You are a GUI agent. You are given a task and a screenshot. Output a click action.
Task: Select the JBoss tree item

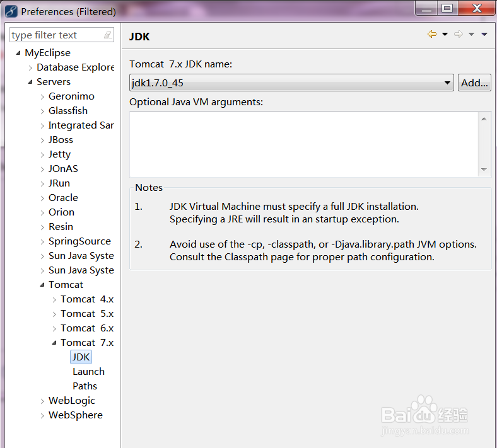(x=61, y=140)
